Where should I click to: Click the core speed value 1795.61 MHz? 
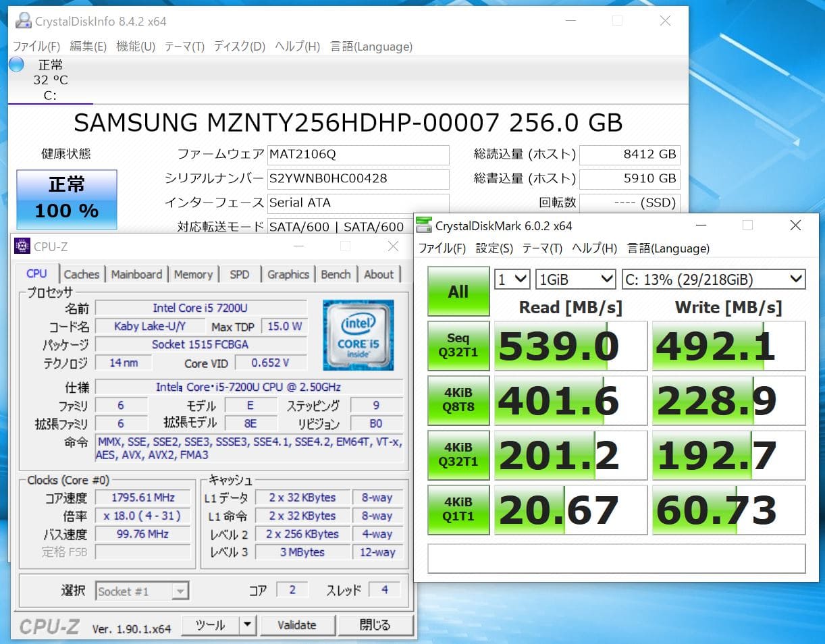click(x=143, y=498)
